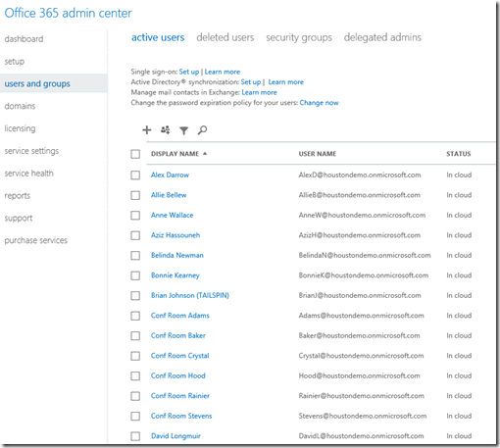This screenshot has width=500, height=448.
Task: Click Learn more for Active Directory synchronization
Action: pyautogui.click(x=286, y=82)
